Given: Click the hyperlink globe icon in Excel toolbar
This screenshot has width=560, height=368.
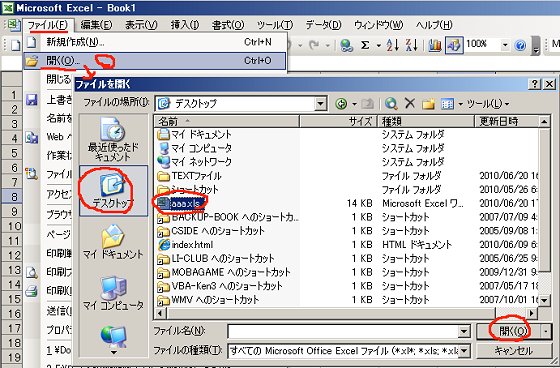Looking at the screenshot, I should [x=346, y=45].
